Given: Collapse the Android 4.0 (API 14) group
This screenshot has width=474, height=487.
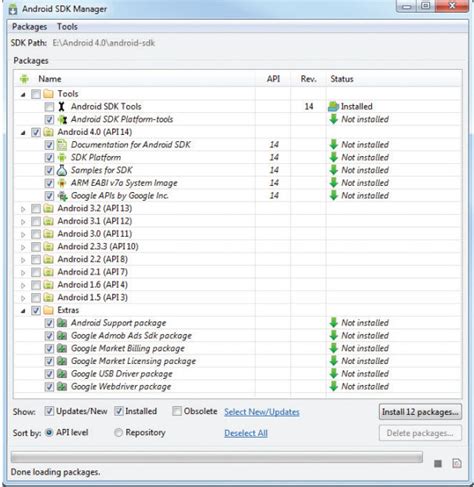Looking at the screenshot, I should [23, 133].
